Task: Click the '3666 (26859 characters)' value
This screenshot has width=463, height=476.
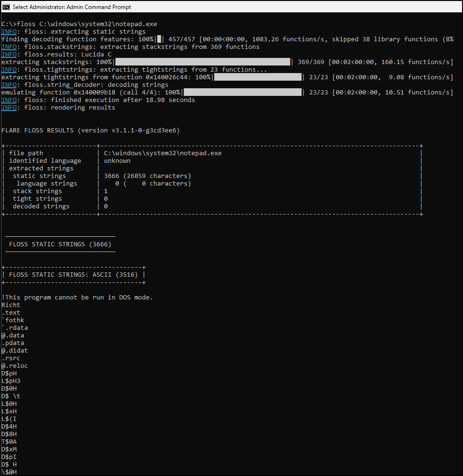Action: point(147,176)
